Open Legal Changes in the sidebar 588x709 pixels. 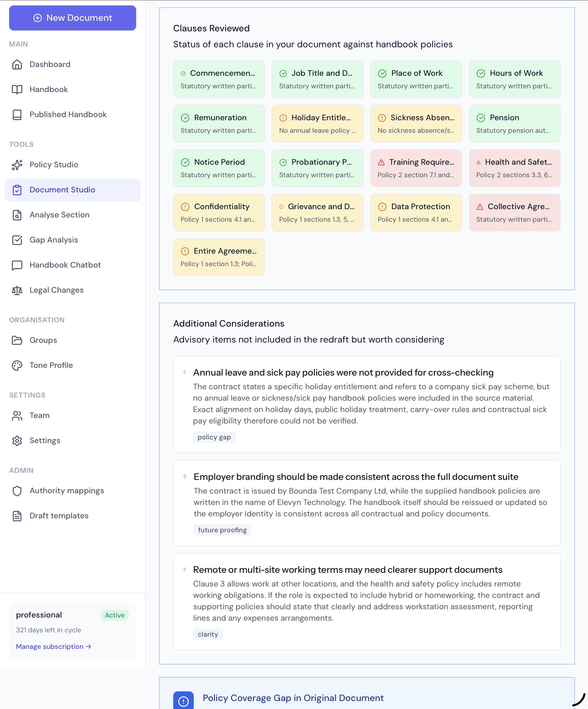point(73,290)
